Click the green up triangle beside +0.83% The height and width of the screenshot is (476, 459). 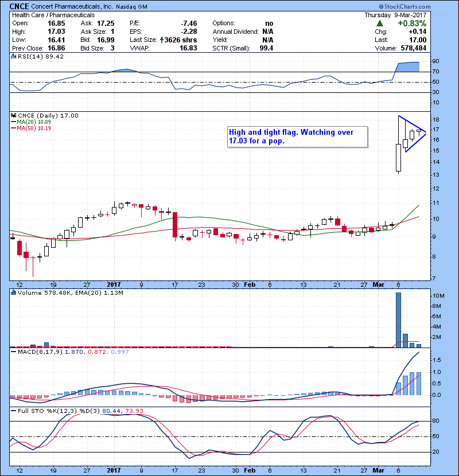(x=379, y=24)
